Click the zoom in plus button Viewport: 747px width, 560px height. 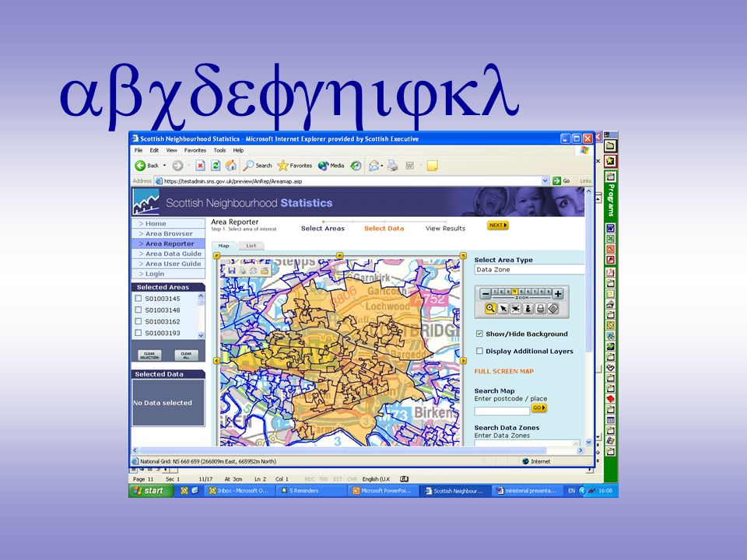(x=558, y=294)
